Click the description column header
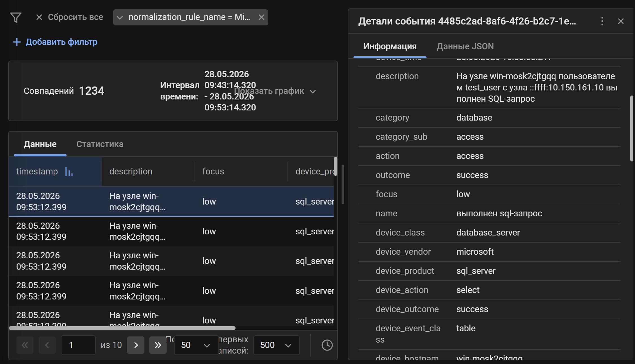Image resolution: width=635 pixels, height=364 pixels. (131, 171)
